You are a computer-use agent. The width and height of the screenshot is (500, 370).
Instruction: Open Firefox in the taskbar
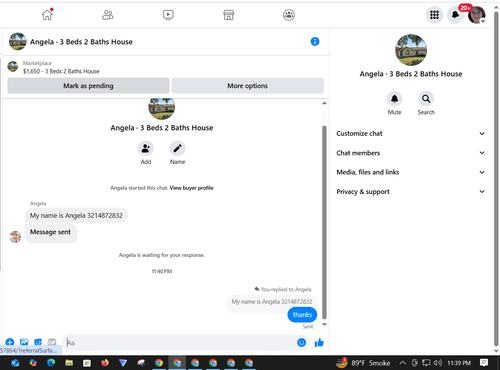(x=105, y=363)
